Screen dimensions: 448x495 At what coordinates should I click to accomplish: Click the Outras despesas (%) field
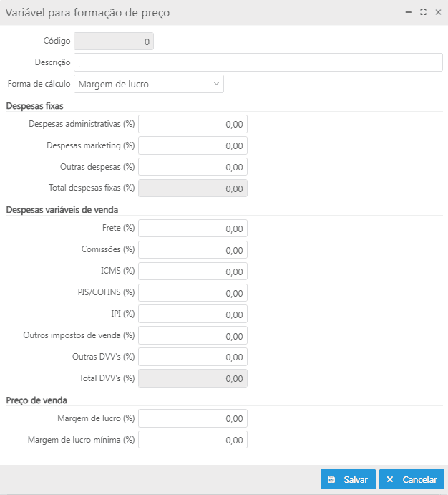coord(193,167)
